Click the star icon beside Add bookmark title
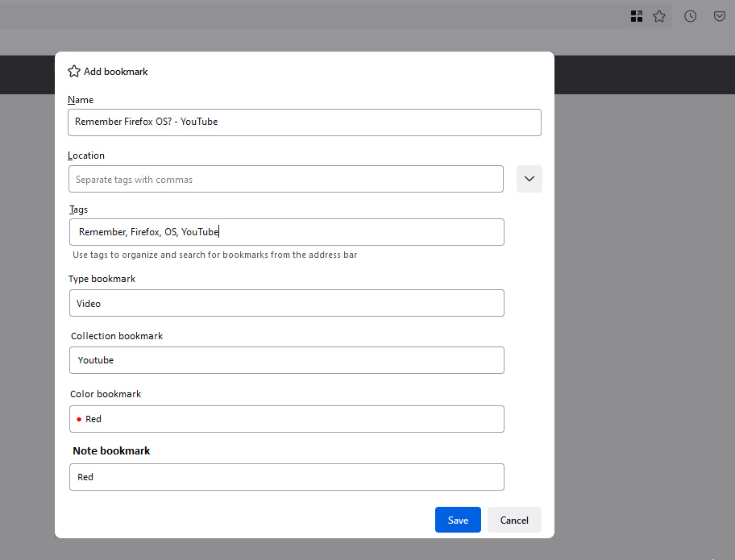This screenshot has width=735, height=560. tap(74, 71)
